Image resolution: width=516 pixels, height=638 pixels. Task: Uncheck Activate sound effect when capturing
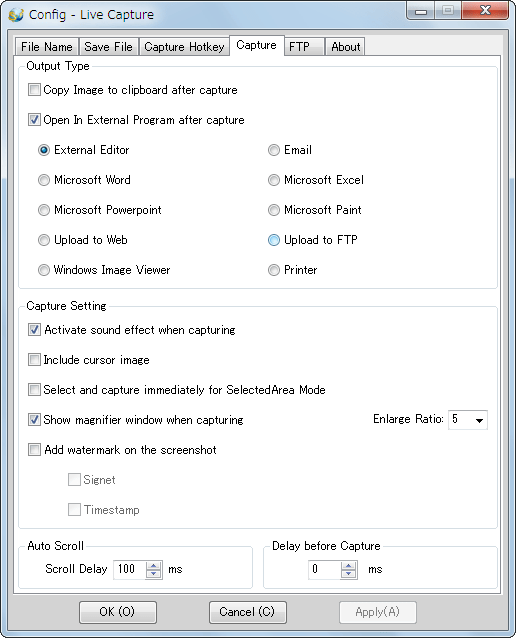tap(34, 330)
